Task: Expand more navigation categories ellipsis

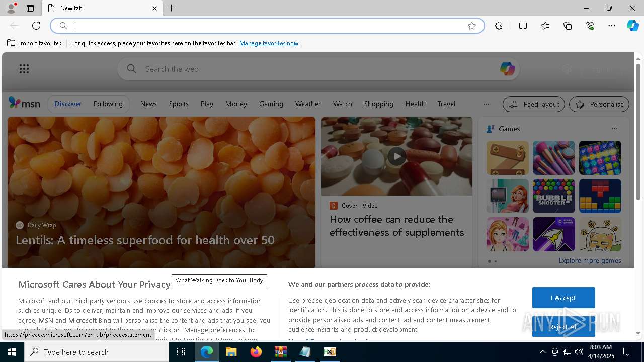Action: point(486,104)
